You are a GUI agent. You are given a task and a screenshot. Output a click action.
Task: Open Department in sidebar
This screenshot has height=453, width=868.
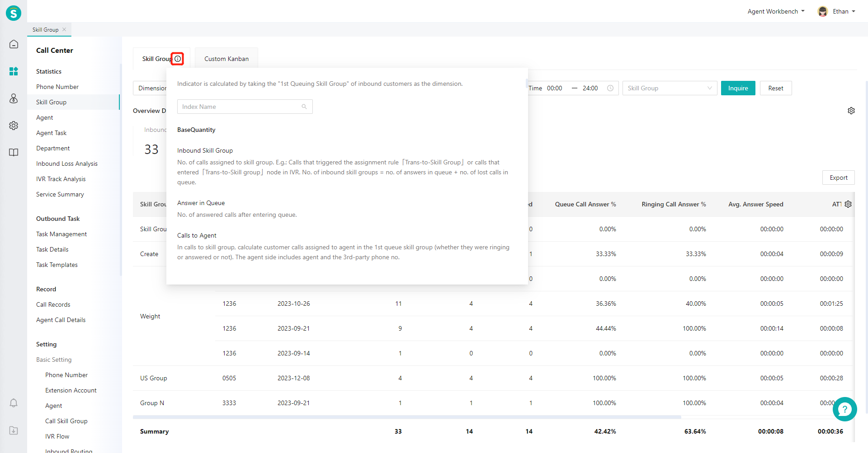[53, 148]
